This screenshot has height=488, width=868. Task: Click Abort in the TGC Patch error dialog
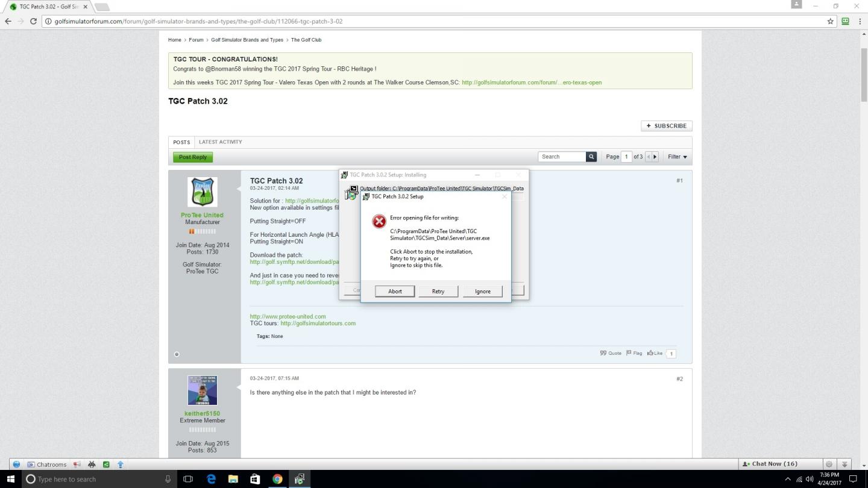(395, 291)
